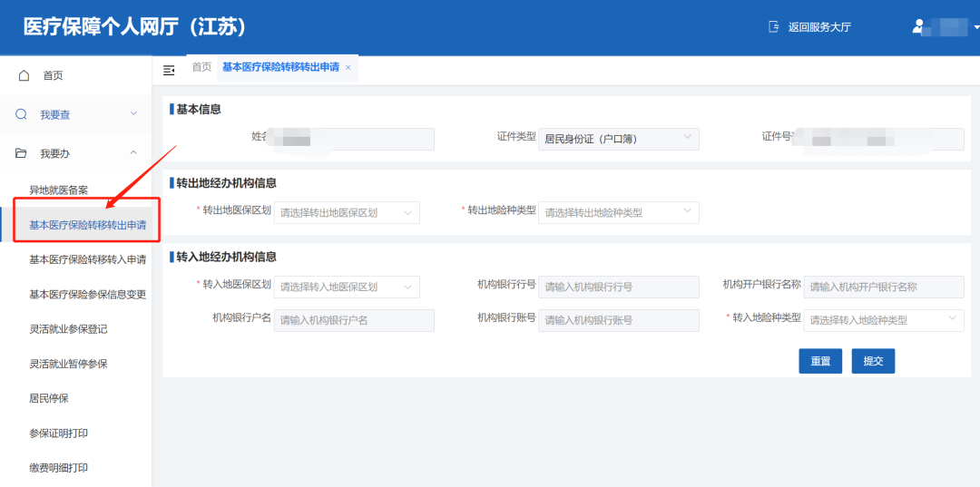
Task: Click the 机构银行账号 input field
Action: pyautogui.click(x=618, y=320)
